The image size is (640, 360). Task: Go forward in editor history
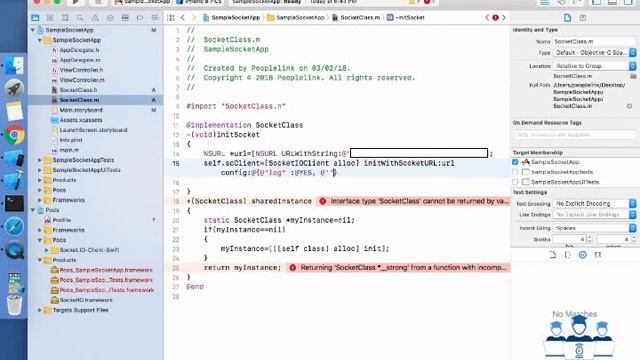(194, 18)
